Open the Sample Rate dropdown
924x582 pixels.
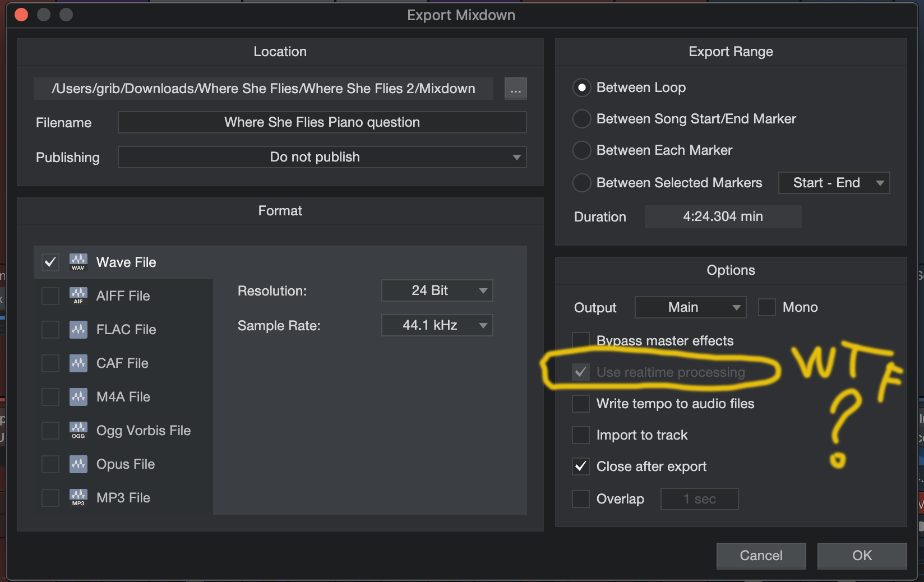[437, 325]
